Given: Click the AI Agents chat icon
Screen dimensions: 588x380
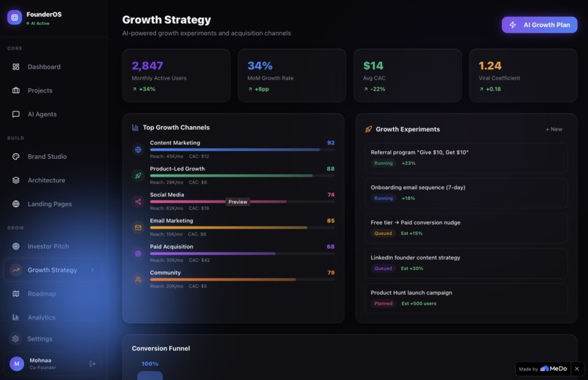Looking at the screenshot, I should [16, 114].
